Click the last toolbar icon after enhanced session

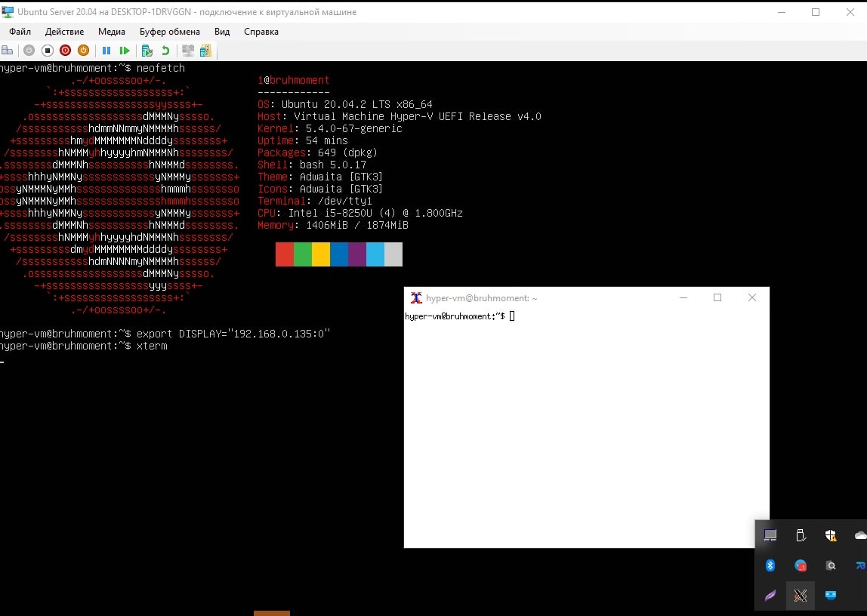205,51
